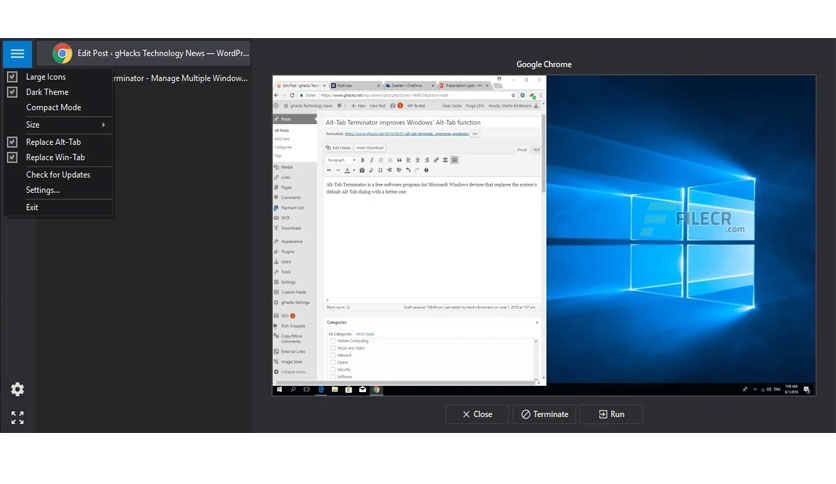This screenshot has height=484, width=836.
Task: Check Security category in the preview
Action: [x=333, y=369]
